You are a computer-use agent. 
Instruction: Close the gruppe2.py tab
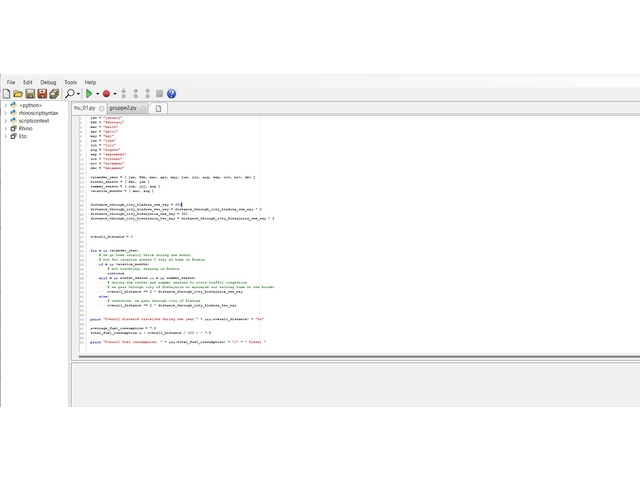(142, 108)
